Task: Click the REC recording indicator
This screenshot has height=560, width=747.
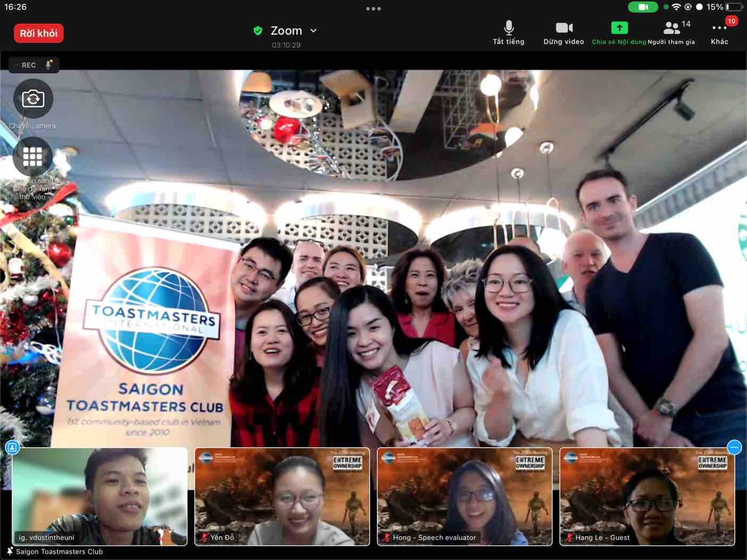Action: (x=33, y=65)
